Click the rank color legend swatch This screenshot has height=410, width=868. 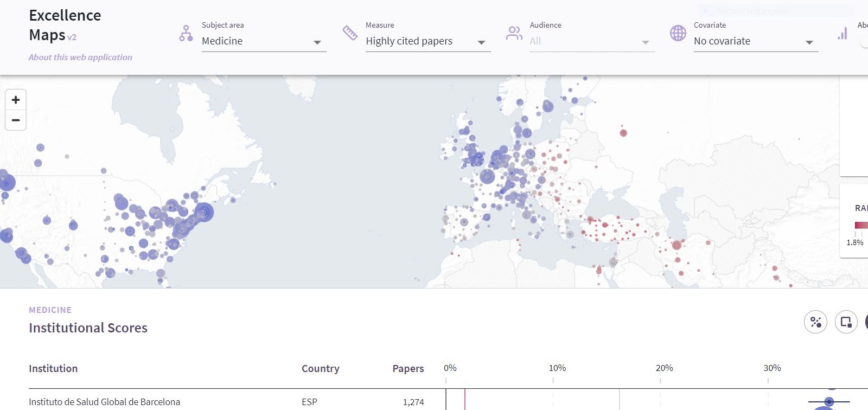click(861, 225)
